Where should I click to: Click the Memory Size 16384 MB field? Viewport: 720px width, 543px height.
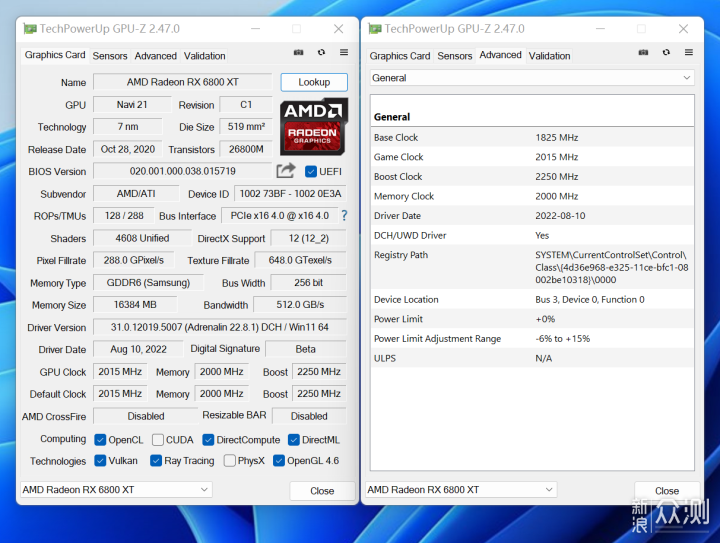tap(135, 305)
